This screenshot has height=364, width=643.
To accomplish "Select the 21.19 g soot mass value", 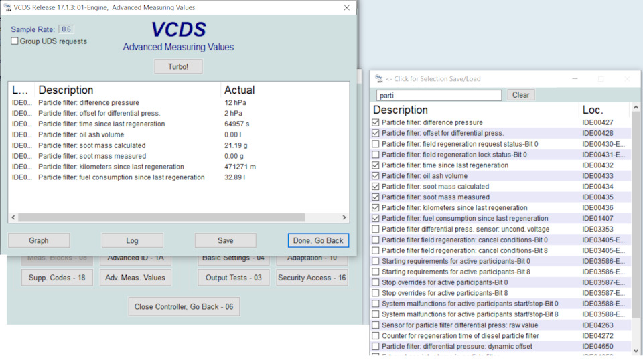I will (x=236, y=145).
